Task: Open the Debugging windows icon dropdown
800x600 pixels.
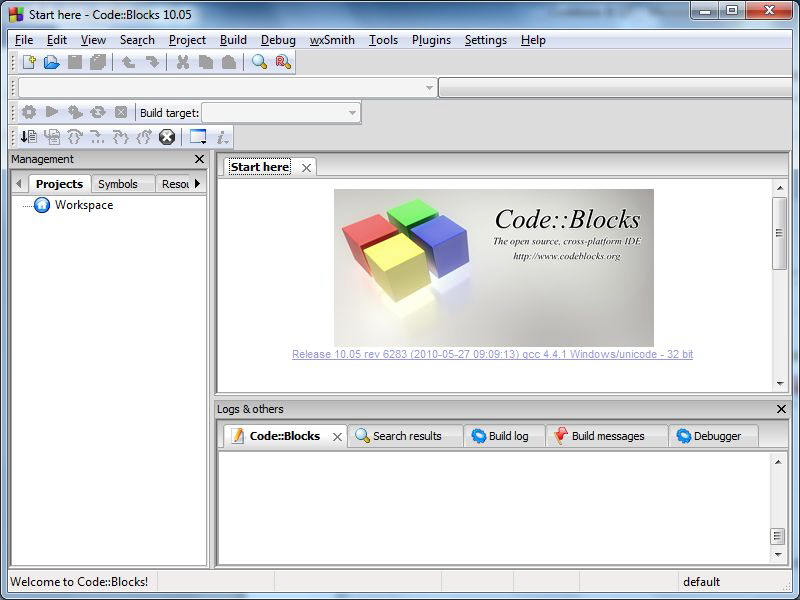Action: (x=198, y=137)
